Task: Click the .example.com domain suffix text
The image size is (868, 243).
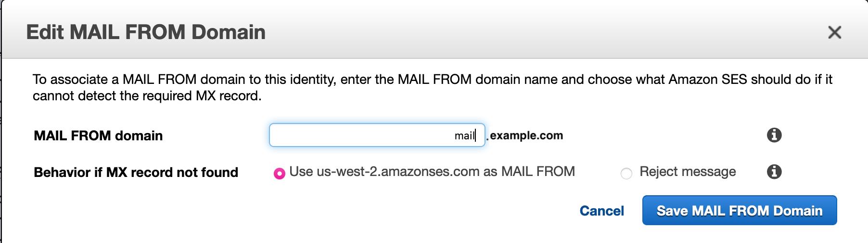Action: point(526,135)
